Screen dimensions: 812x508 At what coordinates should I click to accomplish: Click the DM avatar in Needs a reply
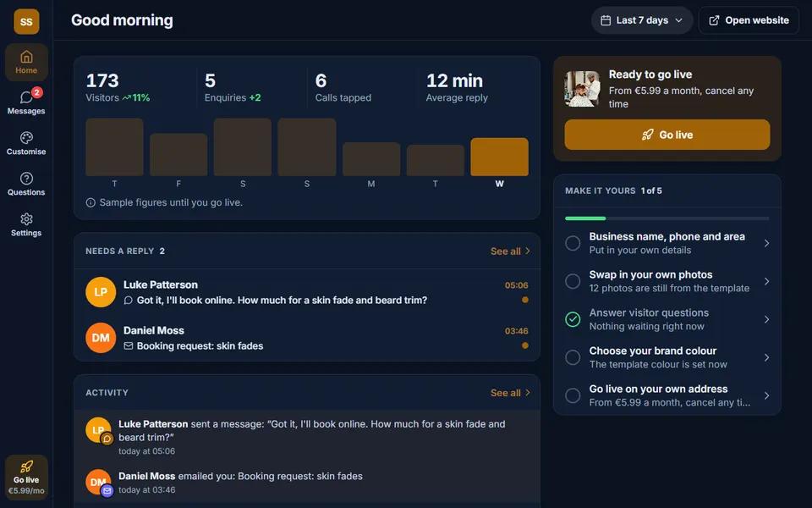(x=101, y=338)
